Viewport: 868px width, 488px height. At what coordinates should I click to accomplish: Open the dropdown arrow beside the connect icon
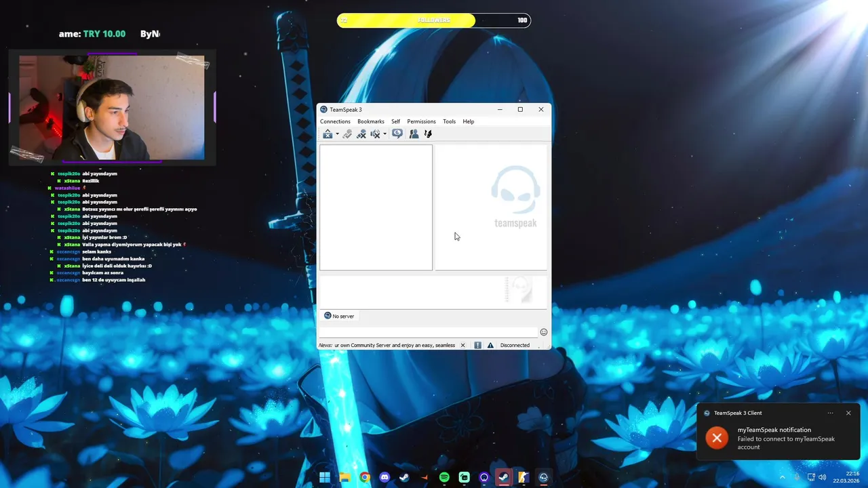[x=337, y=134]
